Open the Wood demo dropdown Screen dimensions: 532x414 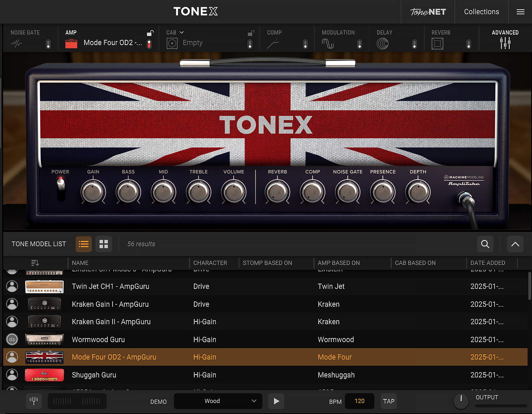(x=218, y=401)
